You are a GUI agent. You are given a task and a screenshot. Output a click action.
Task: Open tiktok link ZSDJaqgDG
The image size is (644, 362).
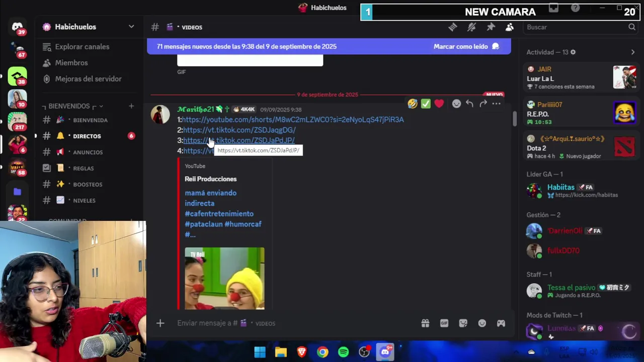coord(239,130)
